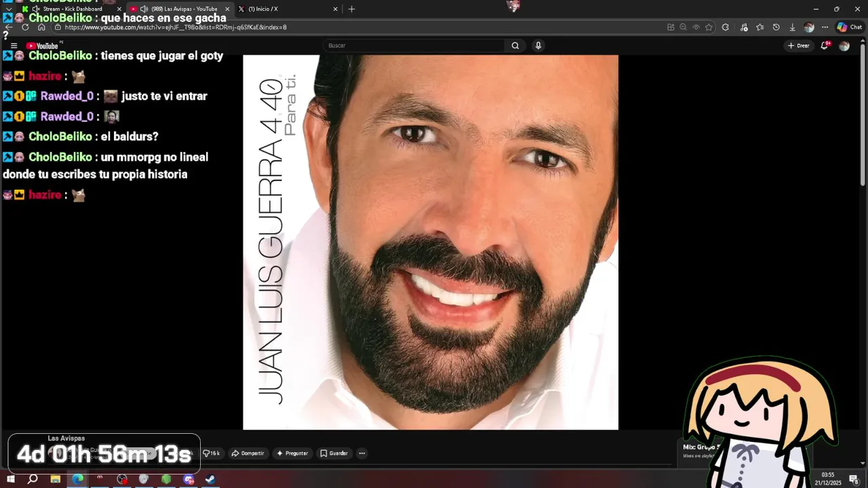This screenshot has width=868, height=488.
Task: Reload the page with the refresh icon
Action: click(25, 27)
